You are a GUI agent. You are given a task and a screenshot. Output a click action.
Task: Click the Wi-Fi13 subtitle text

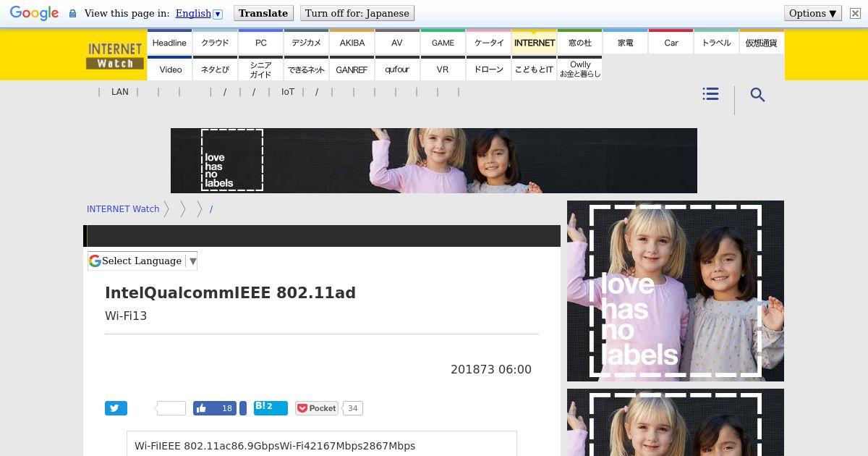tap(126, 316)
